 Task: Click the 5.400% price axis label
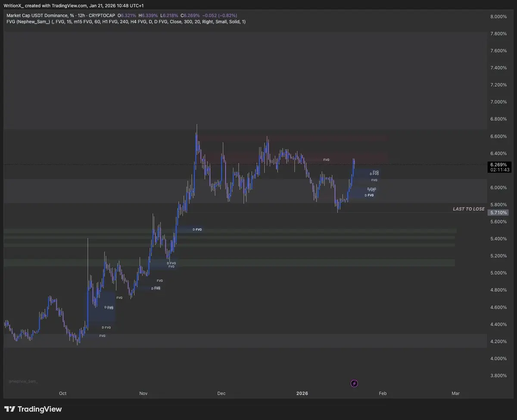(x=498, y=239)
